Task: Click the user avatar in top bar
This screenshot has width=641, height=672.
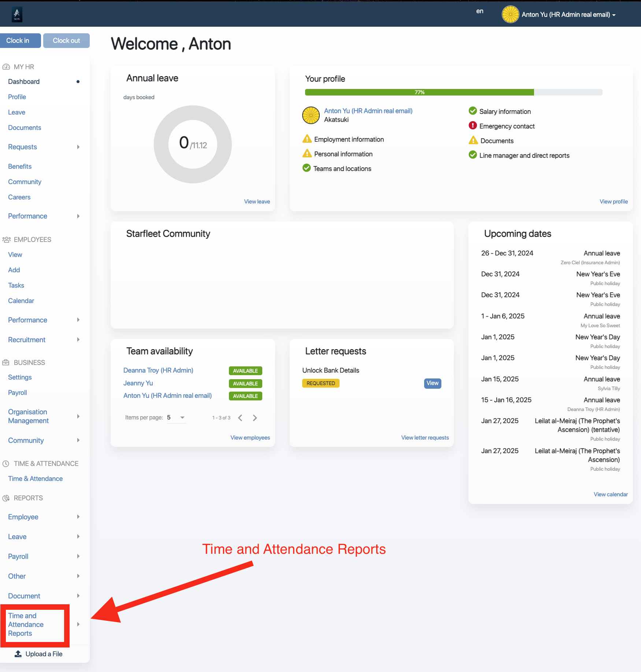Action: tap(510, 15)
